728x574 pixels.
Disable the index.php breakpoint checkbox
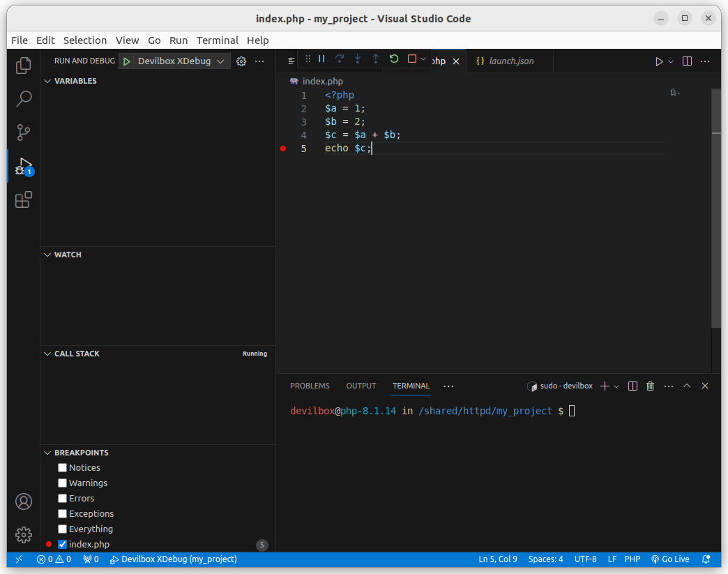coord(62,544)
